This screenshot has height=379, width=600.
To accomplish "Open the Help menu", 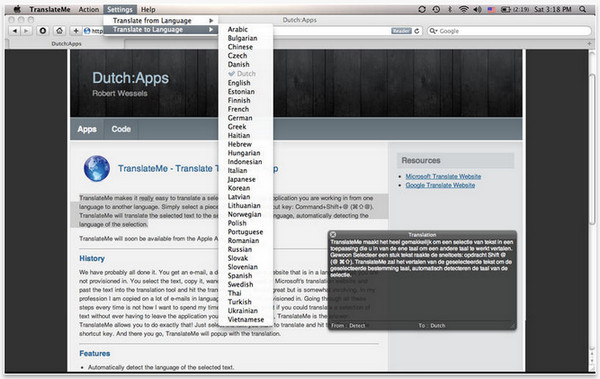I will pyautogui.click(x=148, y=9).
